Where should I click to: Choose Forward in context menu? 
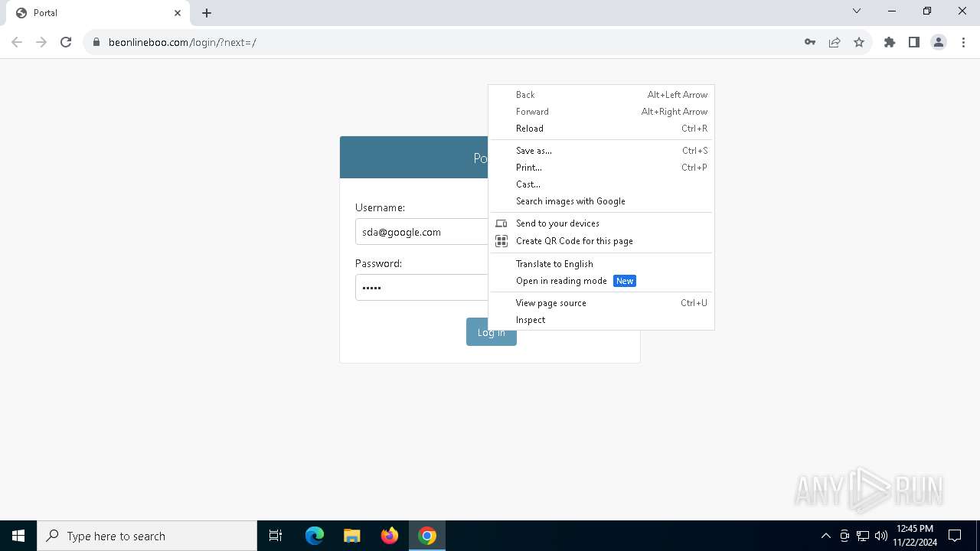[601, 112]
